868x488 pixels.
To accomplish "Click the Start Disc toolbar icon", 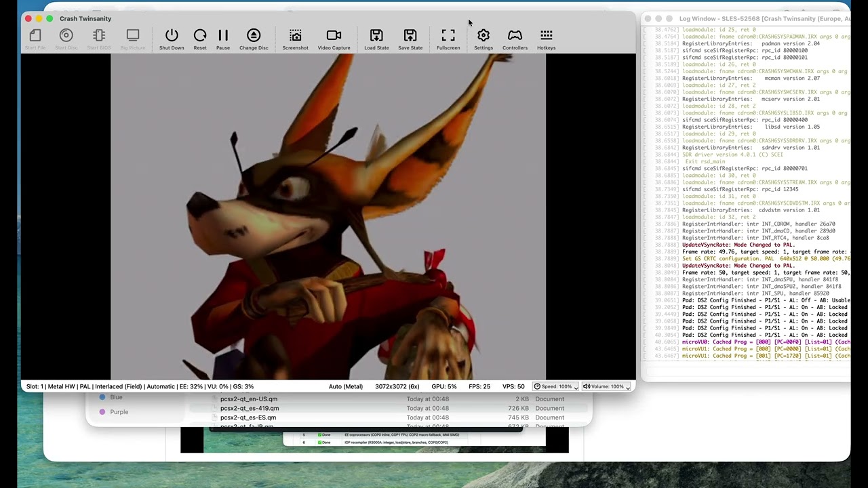I will tap(66, 39).
